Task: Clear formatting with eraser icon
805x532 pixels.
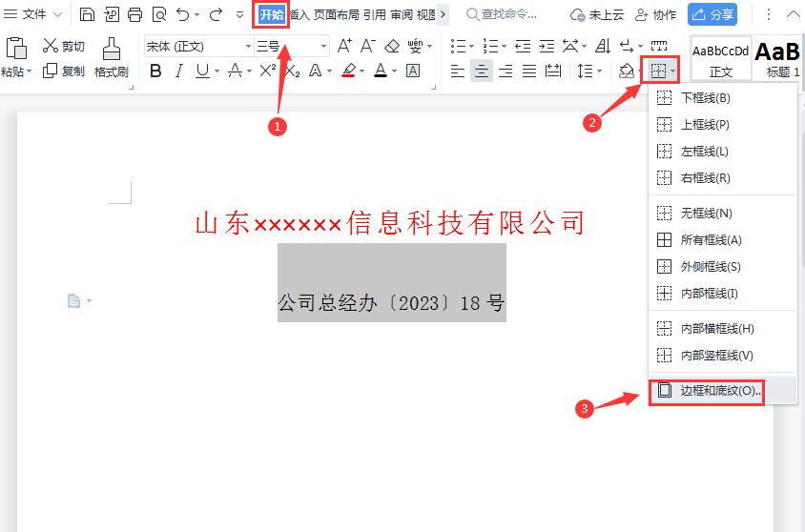Action: tap(392, 46)
